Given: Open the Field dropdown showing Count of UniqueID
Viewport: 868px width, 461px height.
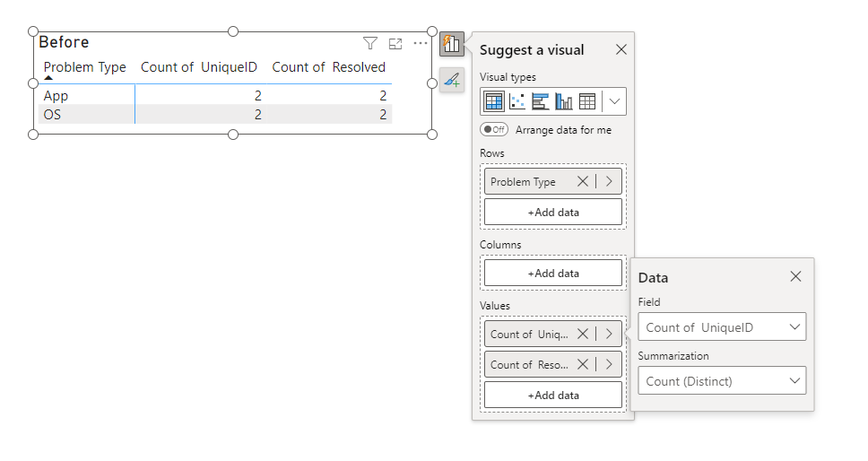Looking at the screenshot, I should (722, 327).
